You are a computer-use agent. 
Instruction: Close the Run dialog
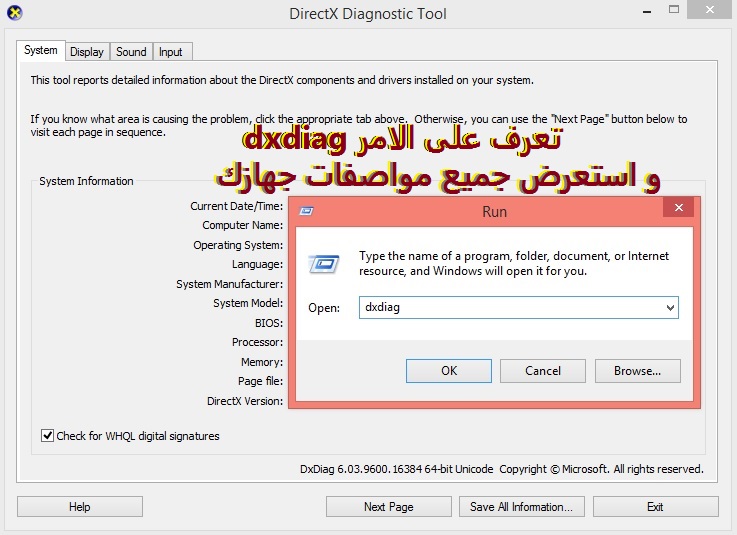click(678, 207)
